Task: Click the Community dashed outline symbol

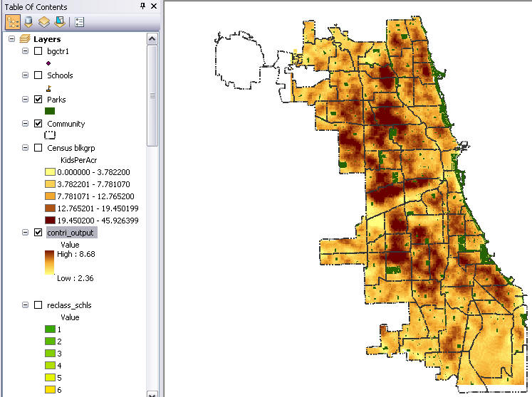Action: (x=50, y=135)
